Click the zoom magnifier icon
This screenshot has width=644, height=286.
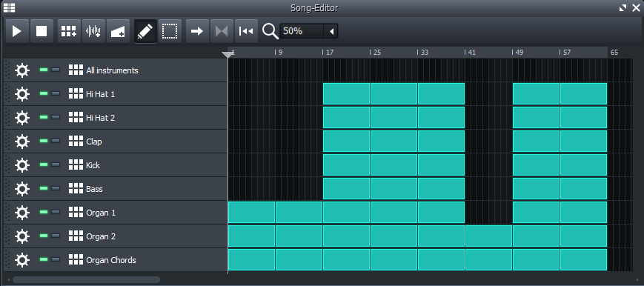[x=270, y=31]
